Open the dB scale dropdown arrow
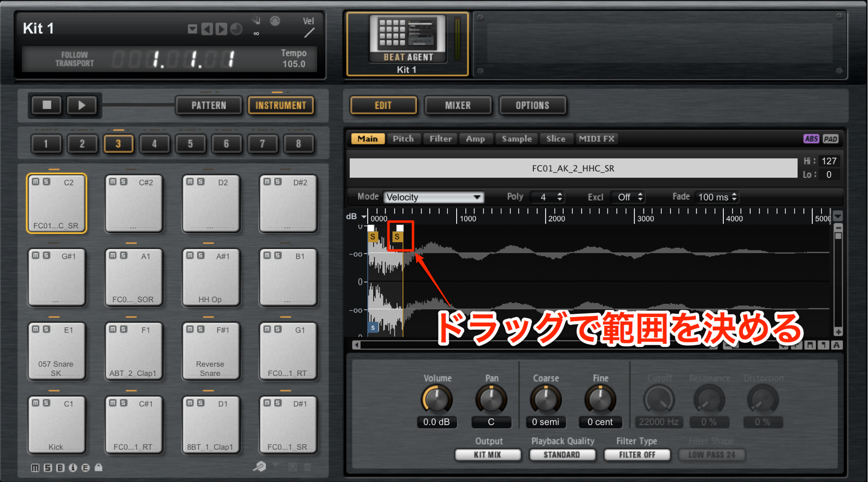Screen dimensions: 868x482 pyautogui.click(x=363, y=217)
